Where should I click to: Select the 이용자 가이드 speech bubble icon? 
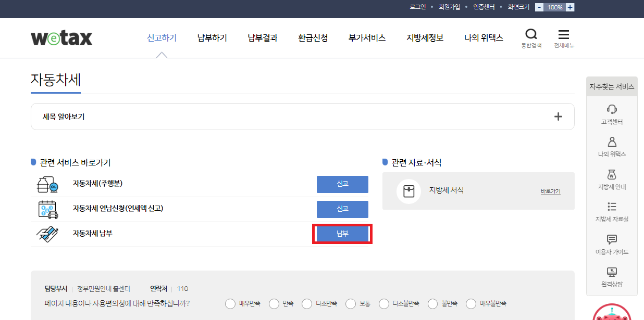[x=612, y=238]
